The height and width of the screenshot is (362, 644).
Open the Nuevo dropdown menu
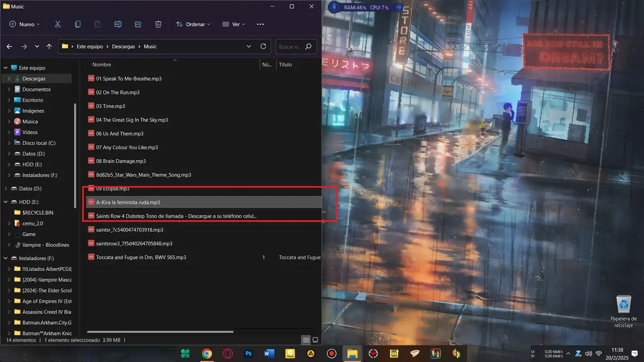point(25,24)
